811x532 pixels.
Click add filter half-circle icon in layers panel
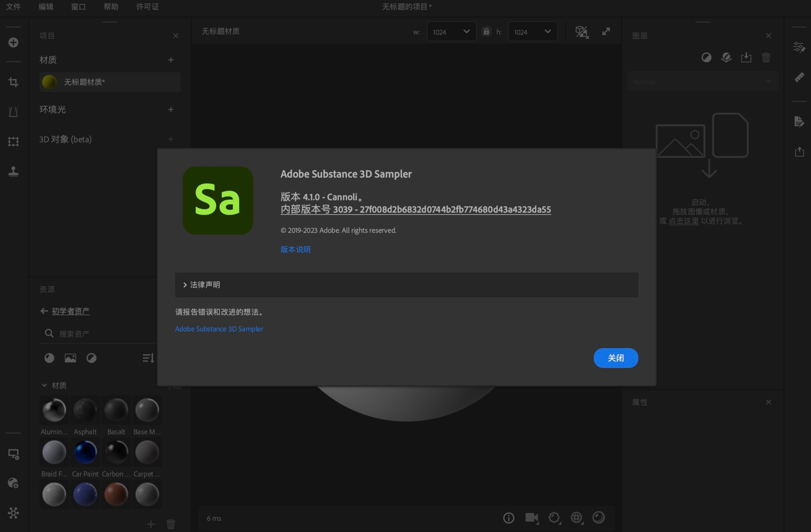(707, 57)
